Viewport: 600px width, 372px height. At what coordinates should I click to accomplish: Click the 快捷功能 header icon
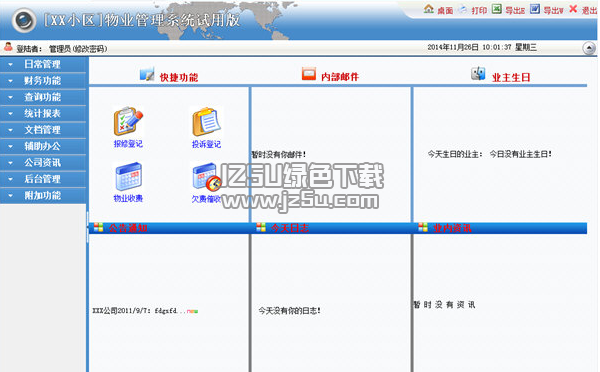147,74
